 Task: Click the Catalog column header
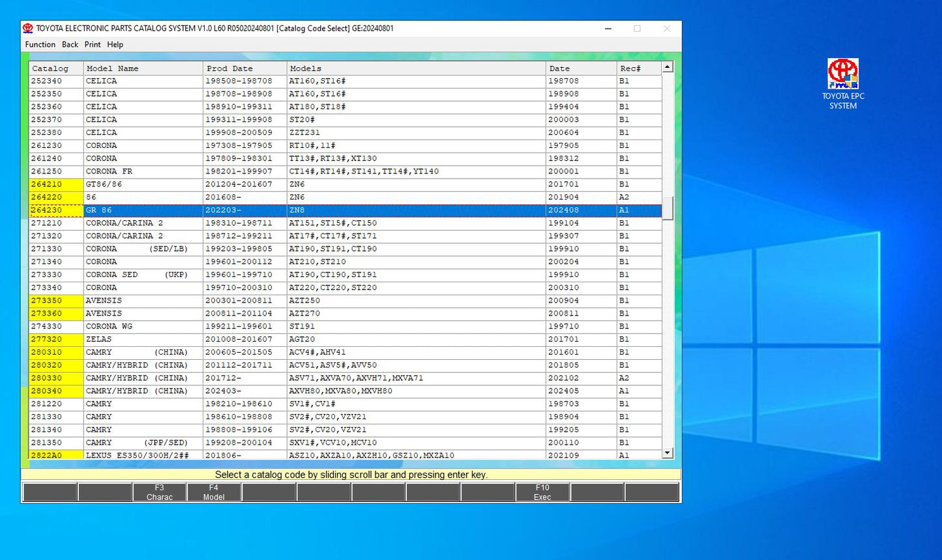[57, 68]
